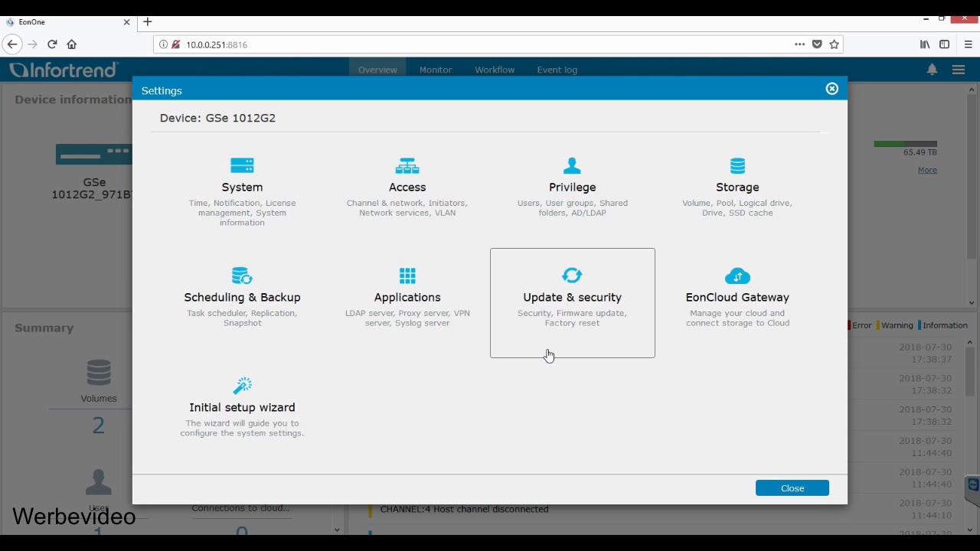Viewport: 980px width, 551px height.
Task: Open the Privilege user icon
Action: (x=572, y=165)
